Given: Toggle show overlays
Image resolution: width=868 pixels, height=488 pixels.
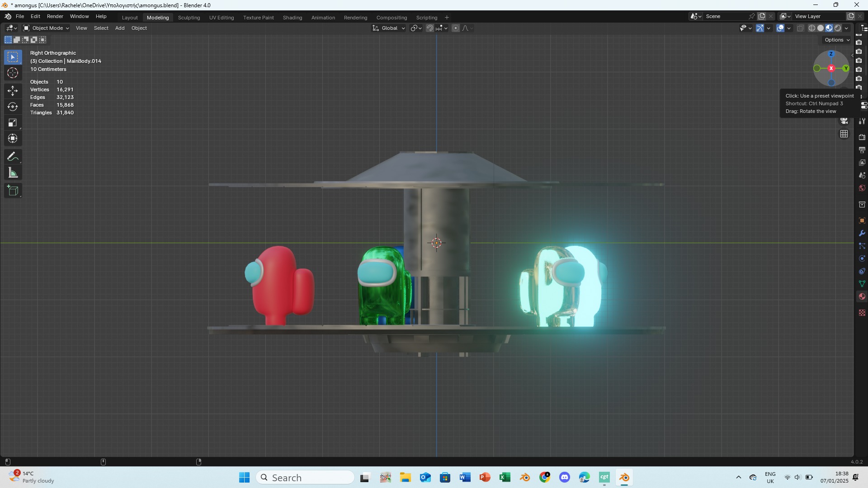Looking at the screenshot, I should tap(780, 28).
